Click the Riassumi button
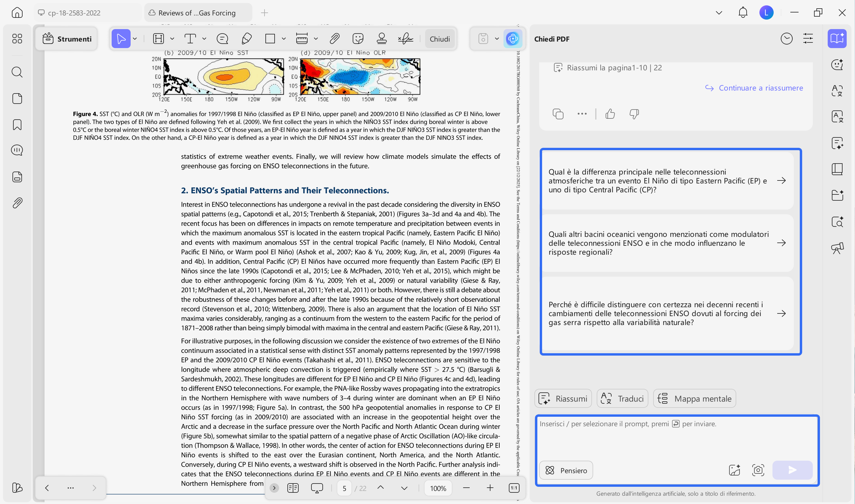 coord(563,399)
